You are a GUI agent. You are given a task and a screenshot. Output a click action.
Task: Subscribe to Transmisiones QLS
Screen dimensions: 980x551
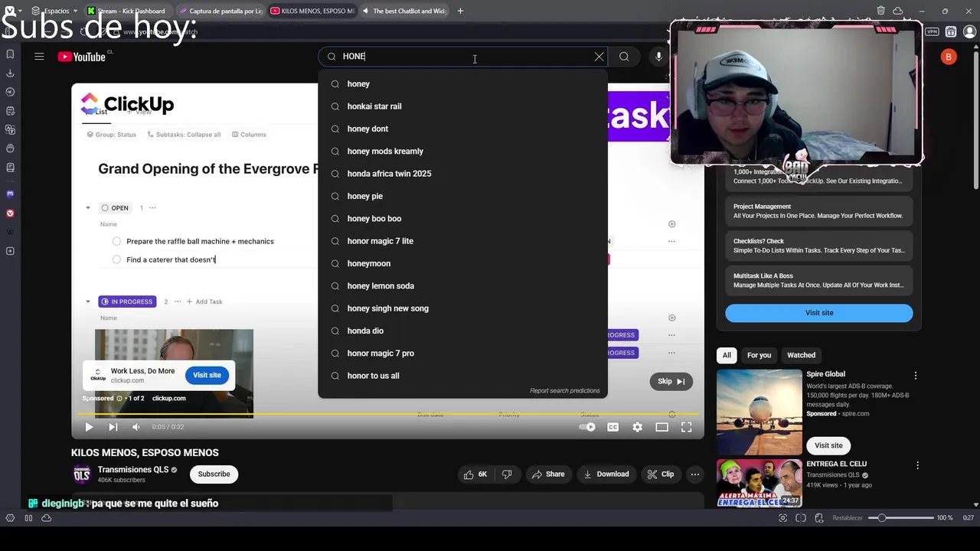[x=214, y=474]
